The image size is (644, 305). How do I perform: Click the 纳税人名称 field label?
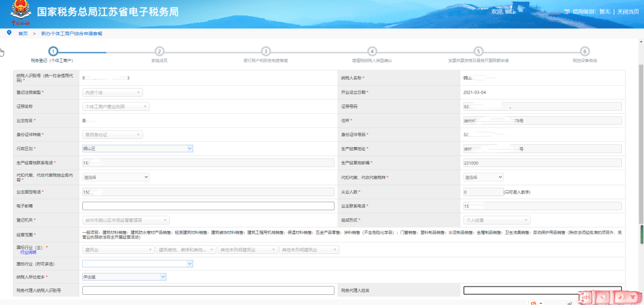[x=352, y=78]
